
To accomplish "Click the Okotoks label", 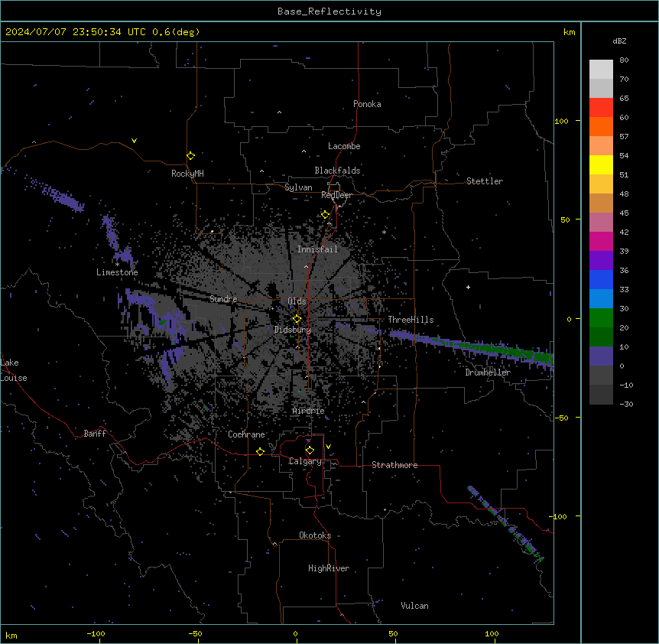I will click(x=315, y=535).
